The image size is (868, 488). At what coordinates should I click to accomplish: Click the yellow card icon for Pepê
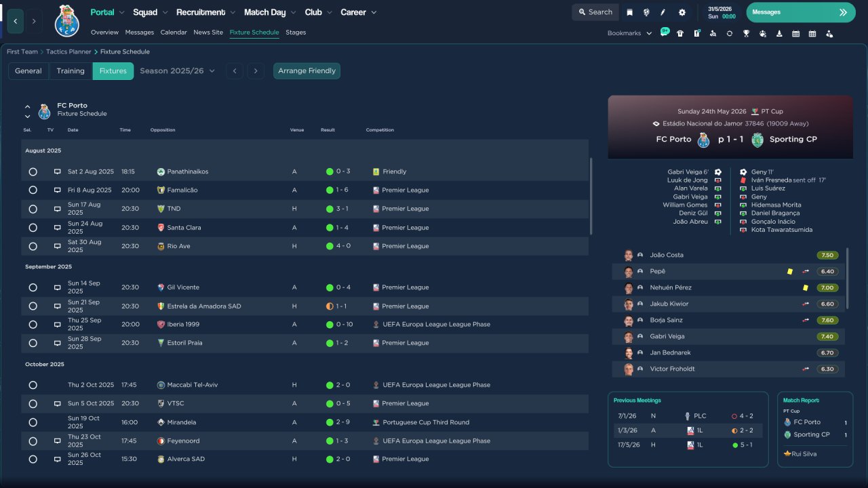(x=790, y=272)
